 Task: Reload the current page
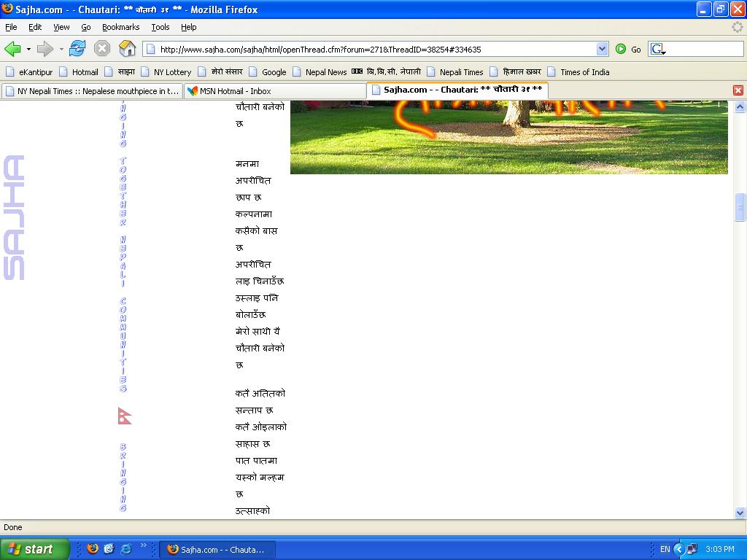point(77,49)
